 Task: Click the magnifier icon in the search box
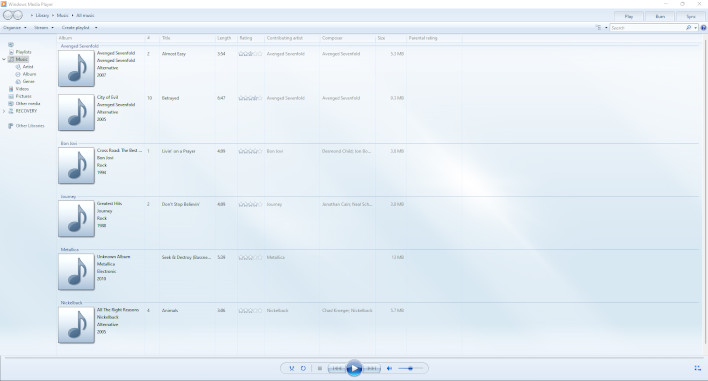click(689, 28)
